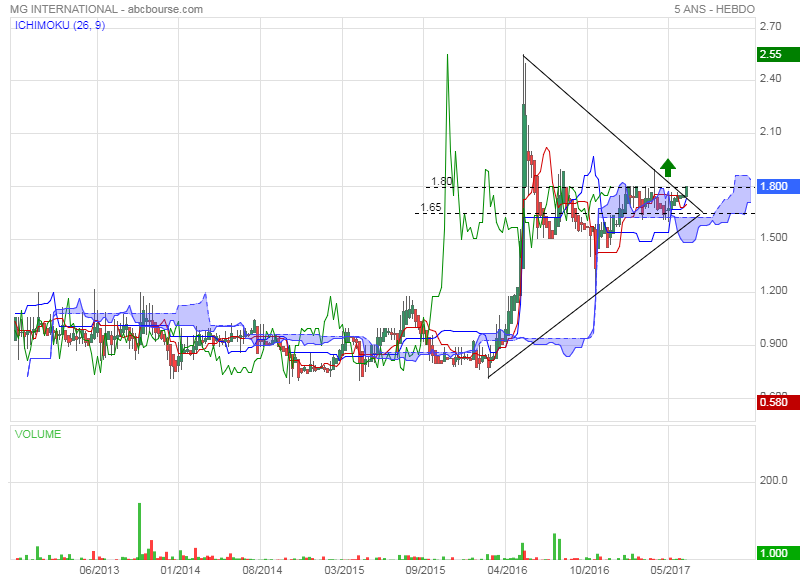Click the 0.900 price axis label
The width and height of the screenshot is (800, 580).
[773, 344]
